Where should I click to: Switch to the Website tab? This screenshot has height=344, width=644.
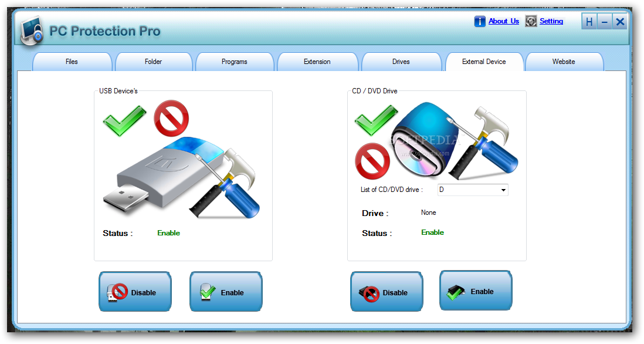[x=564, y=62]
